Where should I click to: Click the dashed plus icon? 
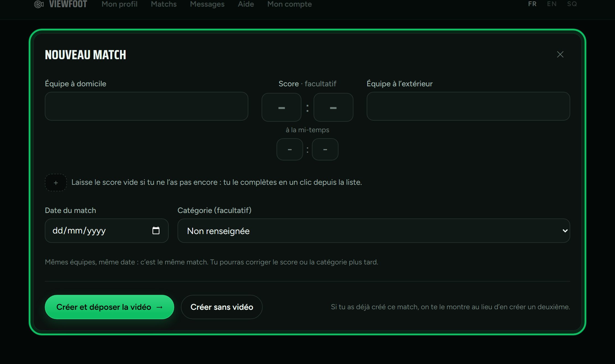pos(56,183)
